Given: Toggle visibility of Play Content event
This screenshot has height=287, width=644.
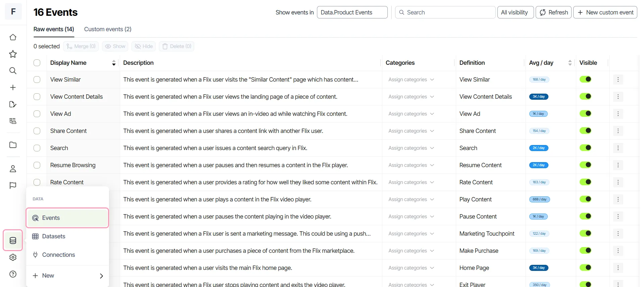Looking at the screenshot, I should pyautogui.click(x=585, y=199).
